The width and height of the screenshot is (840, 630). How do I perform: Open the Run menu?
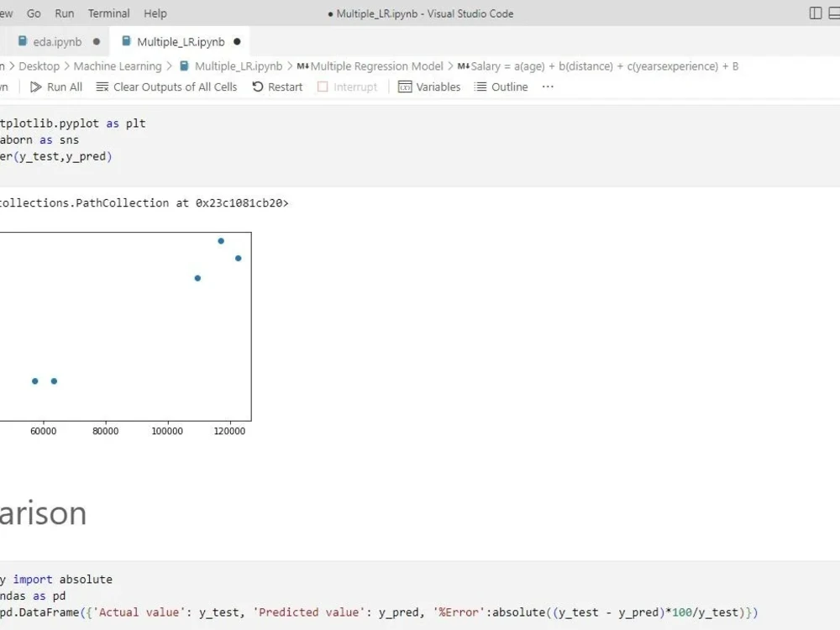[65, 13]
